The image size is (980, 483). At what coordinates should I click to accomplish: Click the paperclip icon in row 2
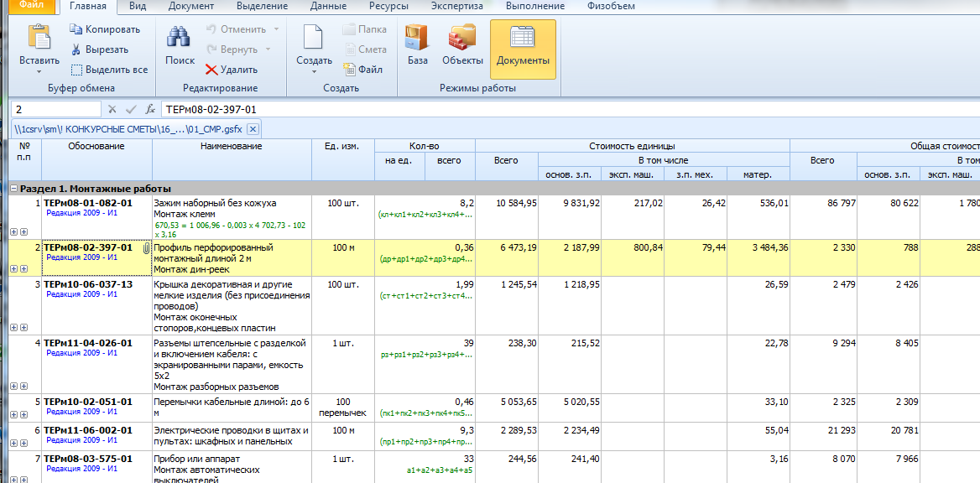(x=146, y=249)
